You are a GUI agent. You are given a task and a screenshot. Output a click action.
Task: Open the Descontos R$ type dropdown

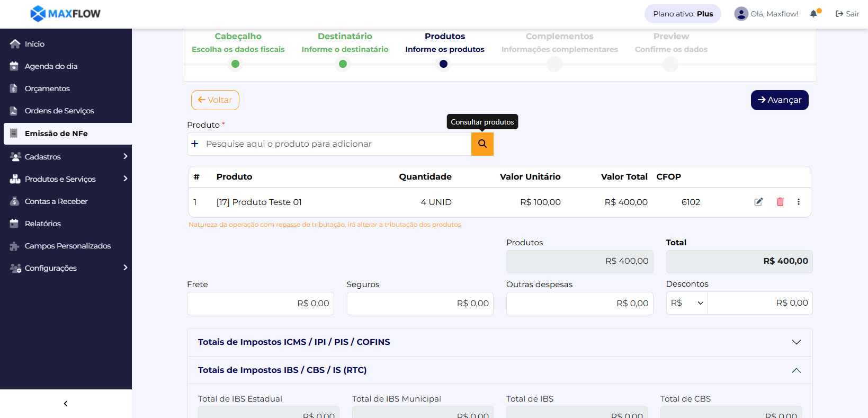tap(687, 303)
